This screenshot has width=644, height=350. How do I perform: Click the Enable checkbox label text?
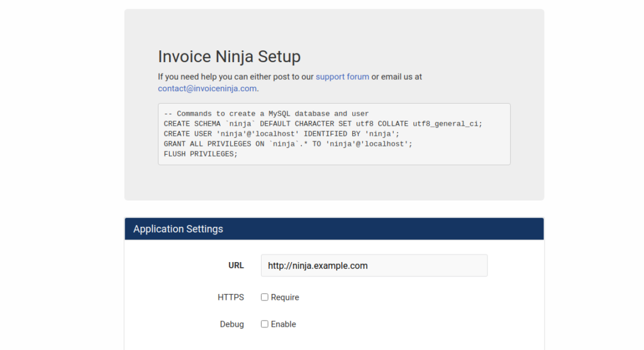[x=284, y=324]
